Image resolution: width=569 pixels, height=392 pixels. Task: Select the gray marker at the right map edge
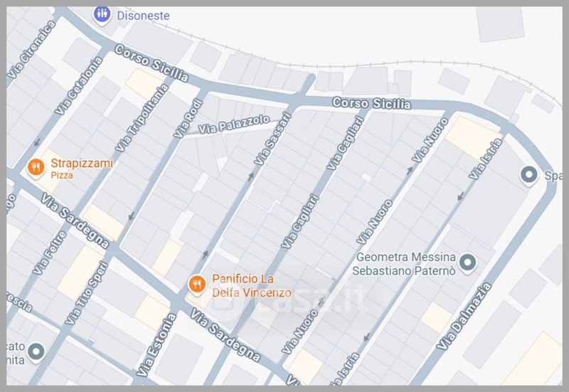[x=528, y=174]
